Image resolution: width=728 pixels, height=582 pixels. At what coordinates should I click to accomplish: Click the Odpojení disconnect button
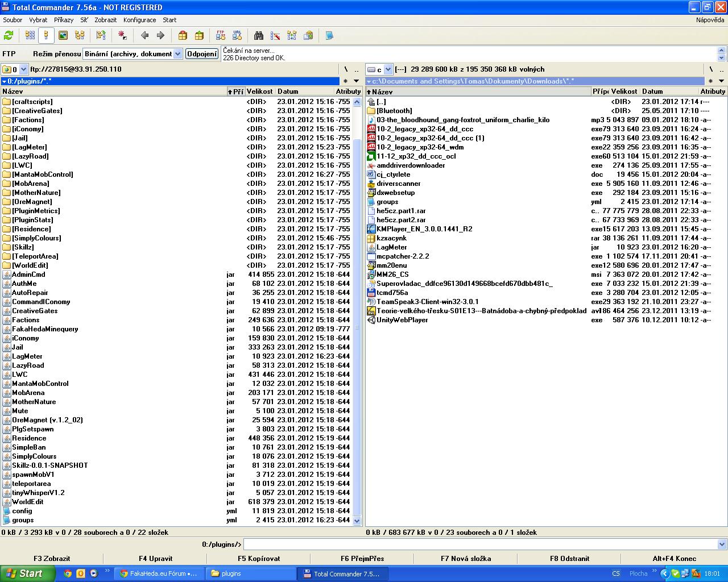(202, 54)
